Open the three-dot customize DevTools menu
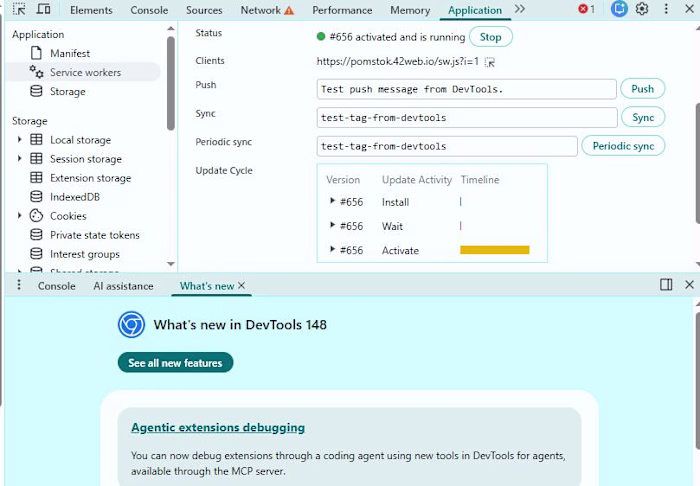 666,8
